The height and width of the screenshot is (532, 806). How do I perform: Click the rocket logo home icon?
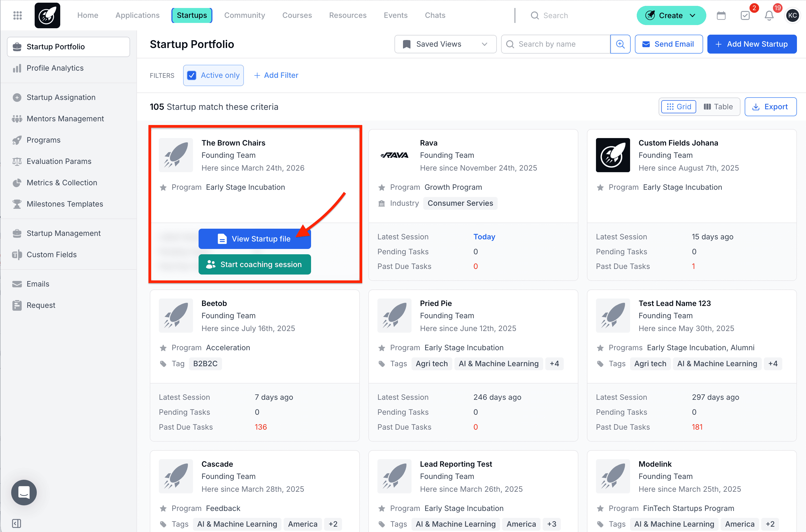[x=47, y=15]
